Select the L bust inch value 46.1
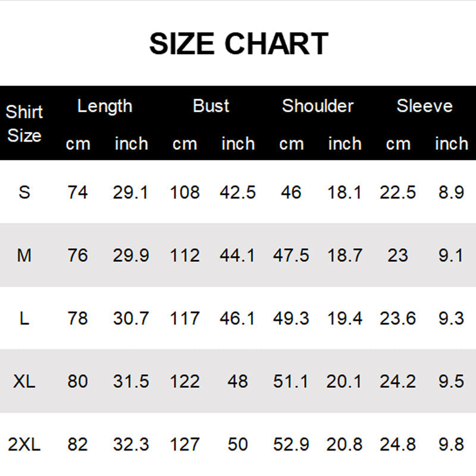476x476 pixels. [237, 318]
